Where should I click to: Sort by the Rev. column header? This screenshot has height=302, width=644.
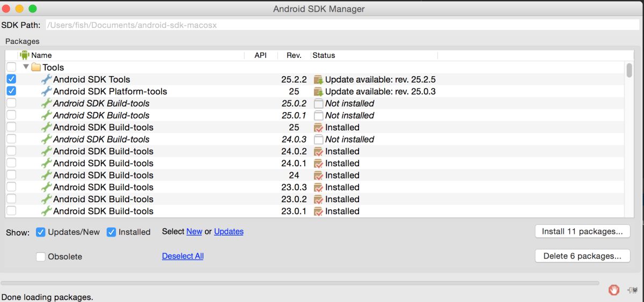294,55
